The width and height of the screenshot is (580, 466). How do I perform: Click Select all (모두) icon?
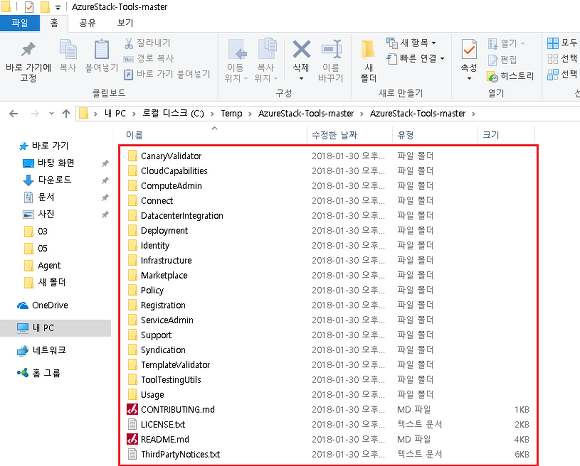click(x=553, y=43)
